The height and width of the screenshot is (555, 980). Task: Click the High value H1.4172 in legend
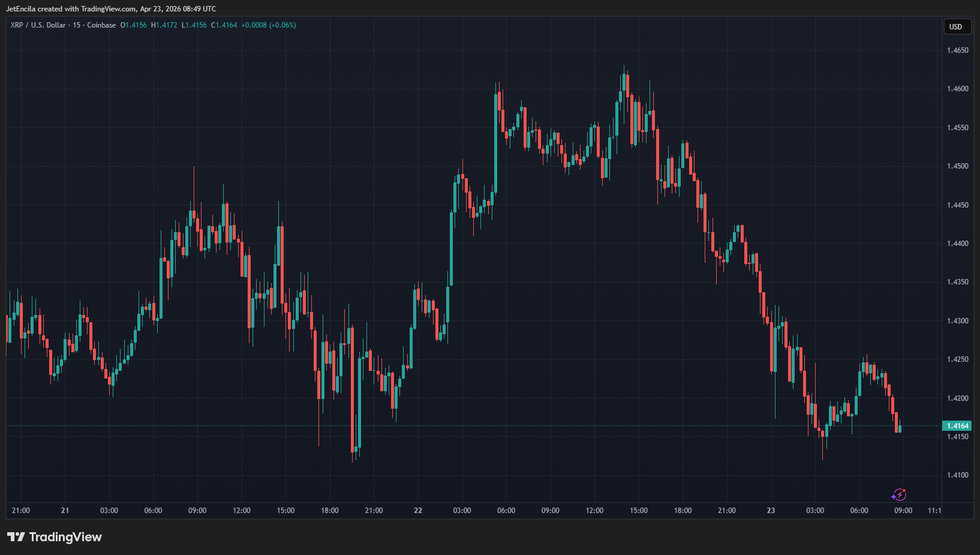(x=164, y=25)
